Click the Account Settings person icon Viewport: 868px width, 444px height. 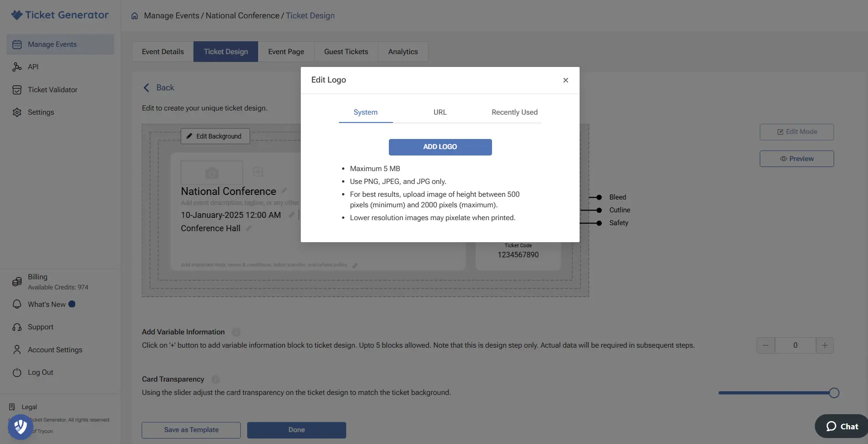coord(17,350)
